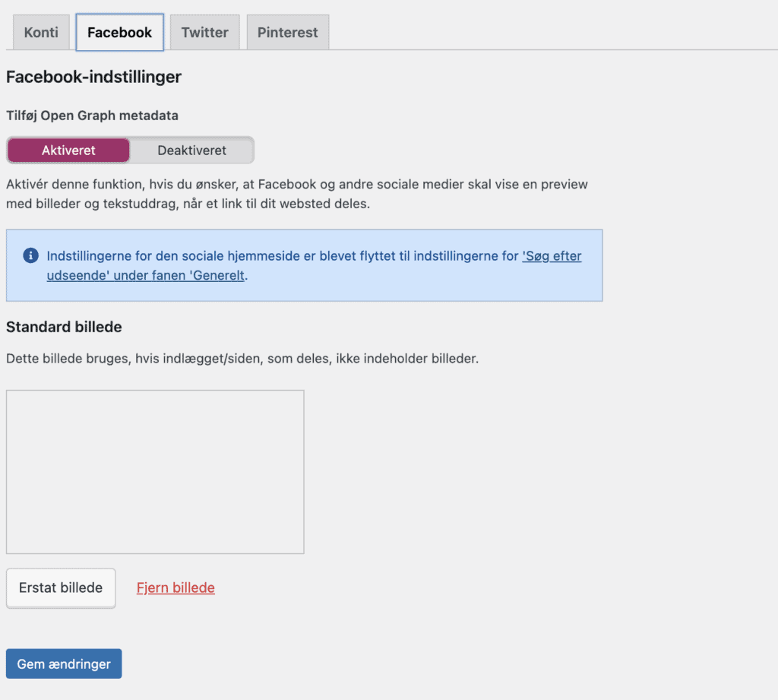Click the description starting 'Aktivér denne funktion'
The height and width of the screenshot is (700, 778).
(x=297, y=194)
